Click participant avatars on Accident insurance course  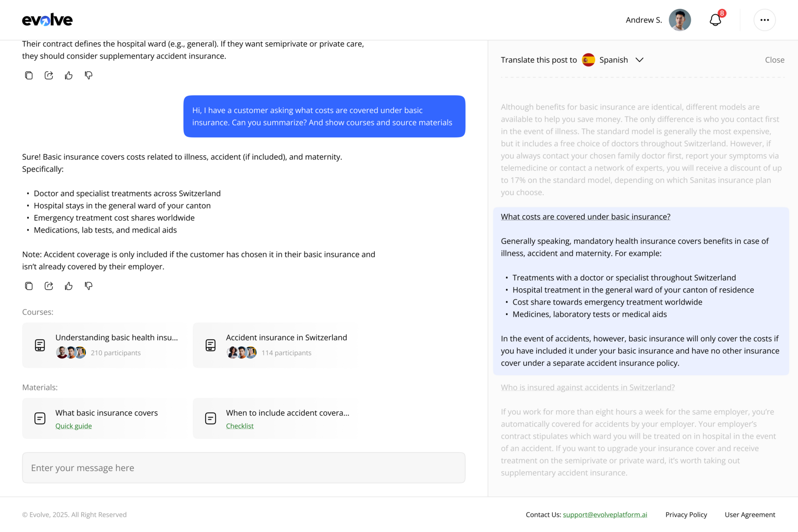(x=242, y=352)
